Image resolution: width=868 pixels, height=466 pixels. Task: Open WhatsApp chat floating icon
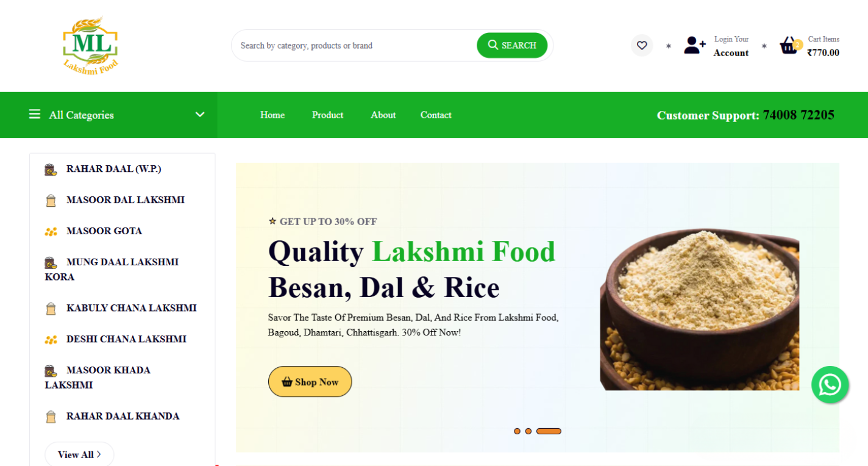[x=830, y=385]
